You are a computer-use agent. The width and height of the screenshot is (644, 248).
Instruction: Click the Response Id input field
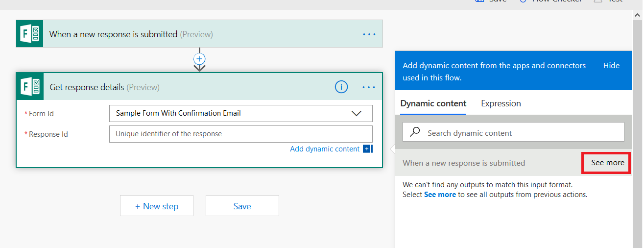tap(240, 134)
